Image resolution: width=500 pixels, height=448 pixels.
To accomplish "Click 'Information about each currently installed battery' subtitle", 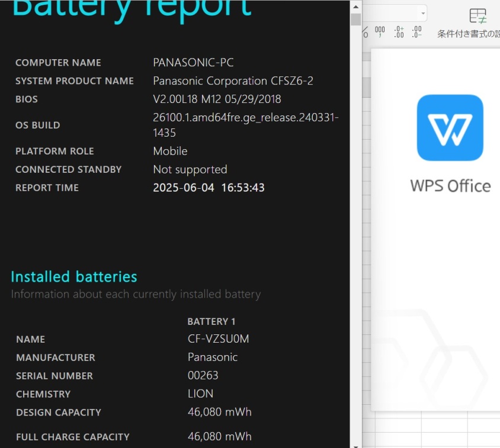I will pyautogui.click(x=136, y=294).
